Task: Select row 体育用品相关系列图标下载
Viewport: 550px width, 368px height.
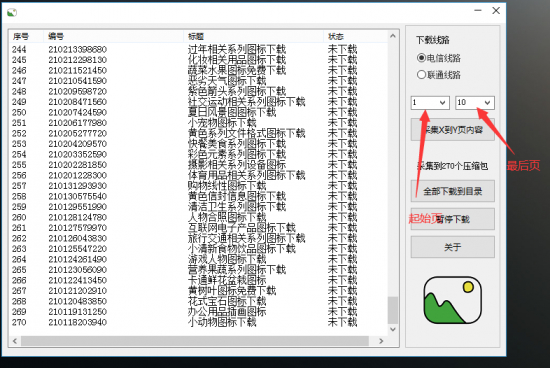Action: [199, 175]
